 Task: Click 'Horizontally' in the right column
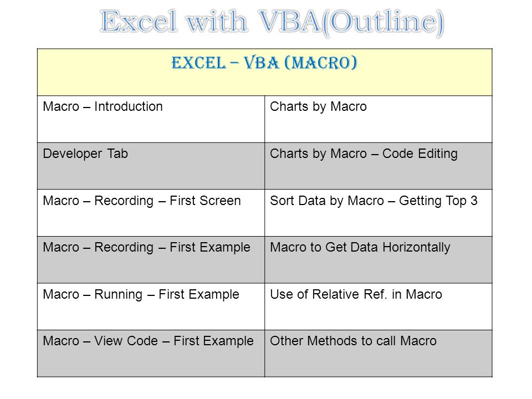416,248
